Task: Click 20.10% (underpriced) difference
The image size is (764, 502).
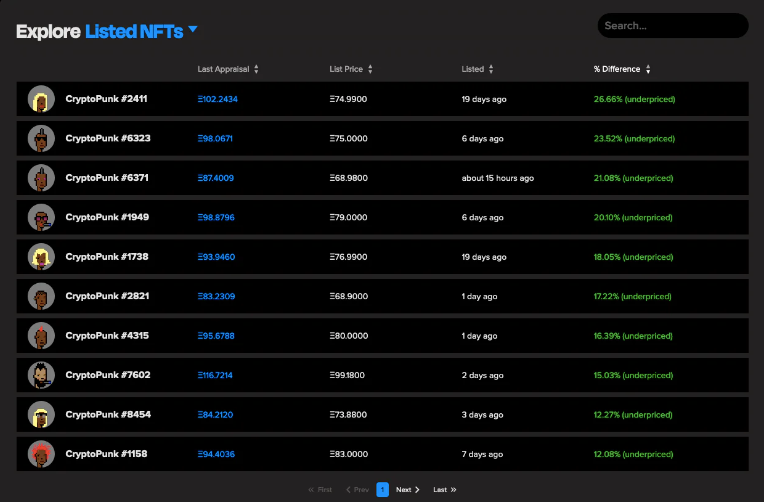Action: (x=633, y=218)
